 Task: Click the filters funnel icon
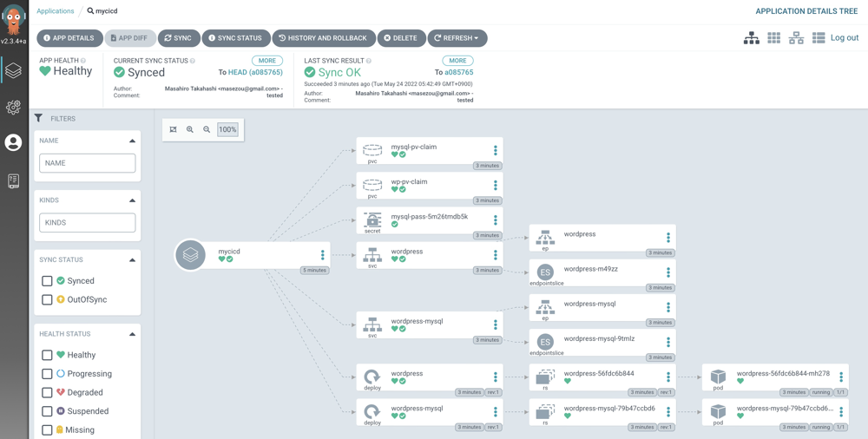tap(38, 118)
